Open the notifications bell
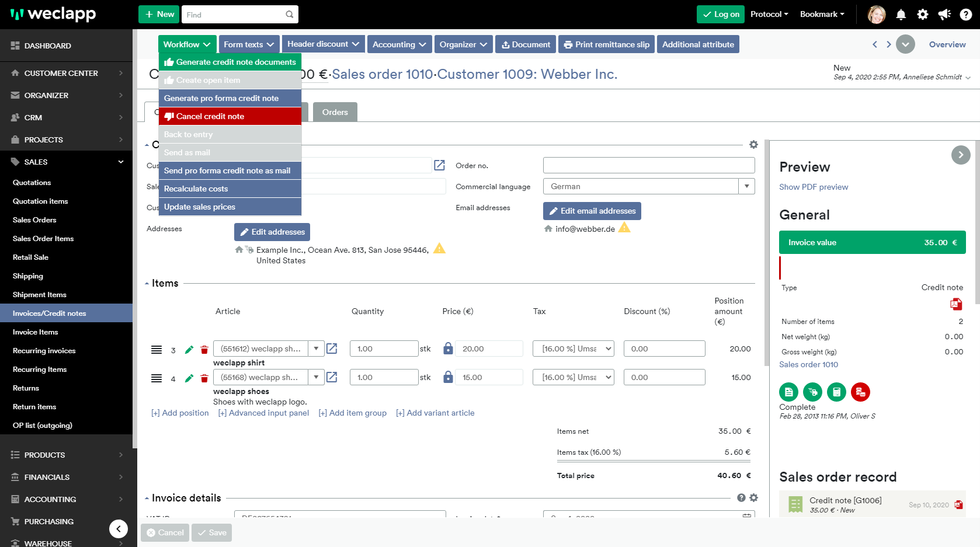Viewport: 980px width, 547px height. pyautogui.click(x=901, y=15)
